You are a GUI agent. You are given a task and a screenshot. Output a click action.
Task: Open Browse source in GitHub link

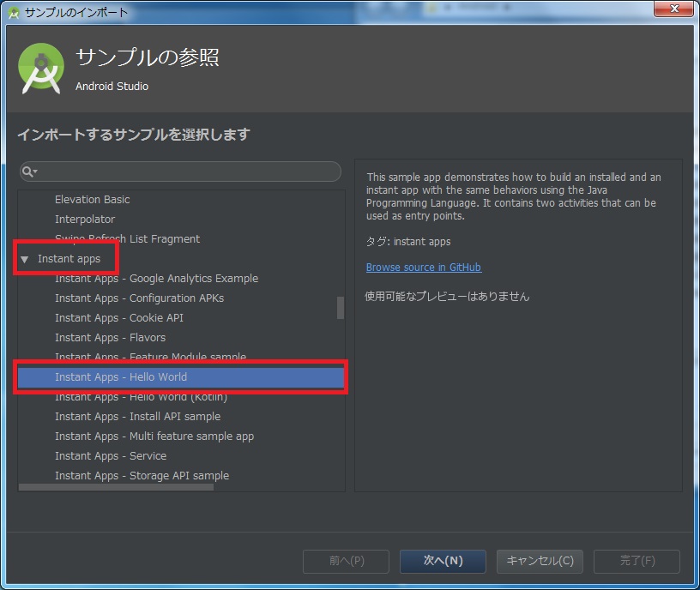coord(424,268)
